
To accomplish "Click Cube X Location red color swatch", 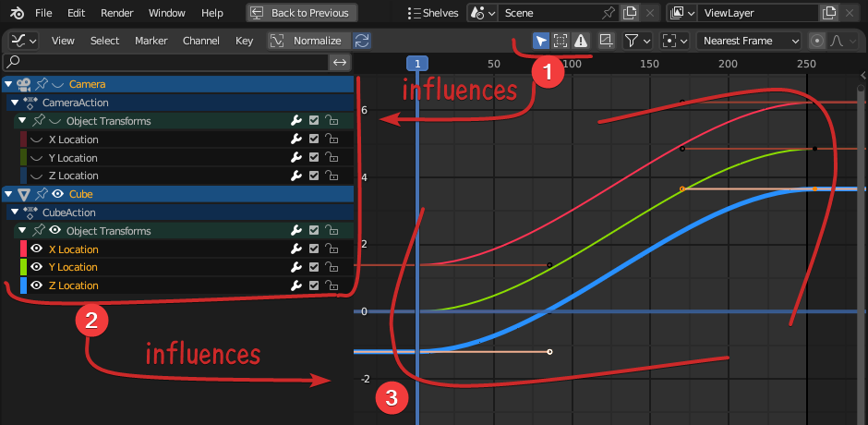I will click(x=23, y=249).
